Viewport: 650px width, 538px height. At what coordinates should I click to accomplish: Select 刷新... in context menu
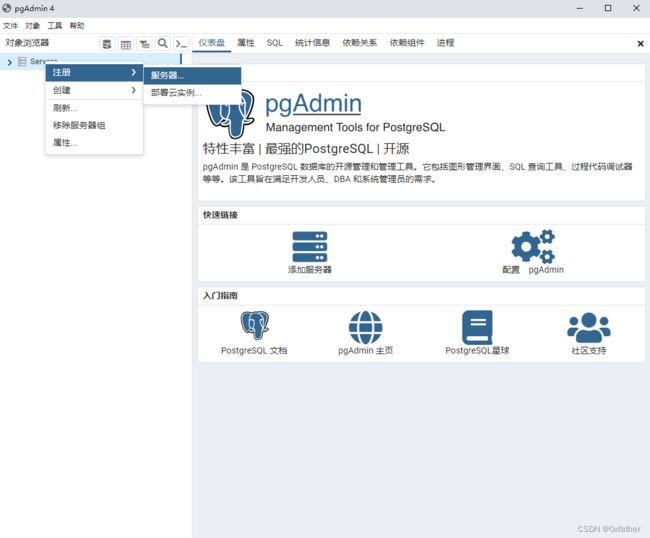click(94, 108)
